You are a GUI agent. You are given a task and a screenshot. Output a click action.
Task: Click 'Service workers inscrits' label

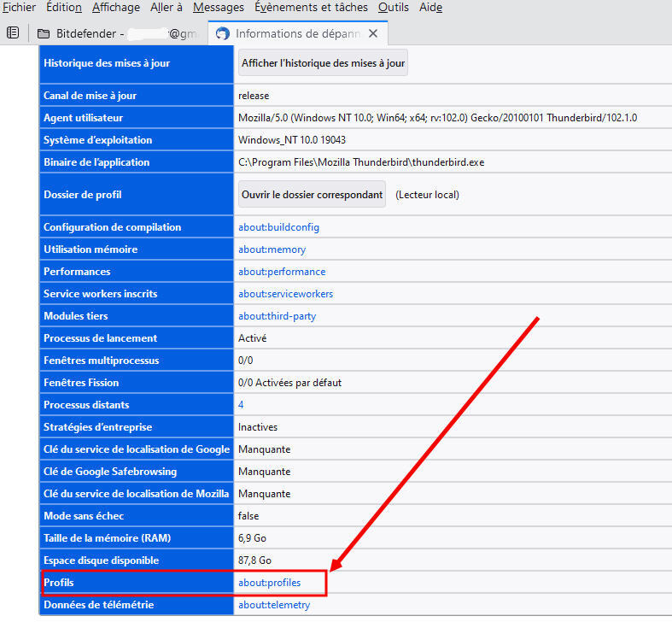100,294
